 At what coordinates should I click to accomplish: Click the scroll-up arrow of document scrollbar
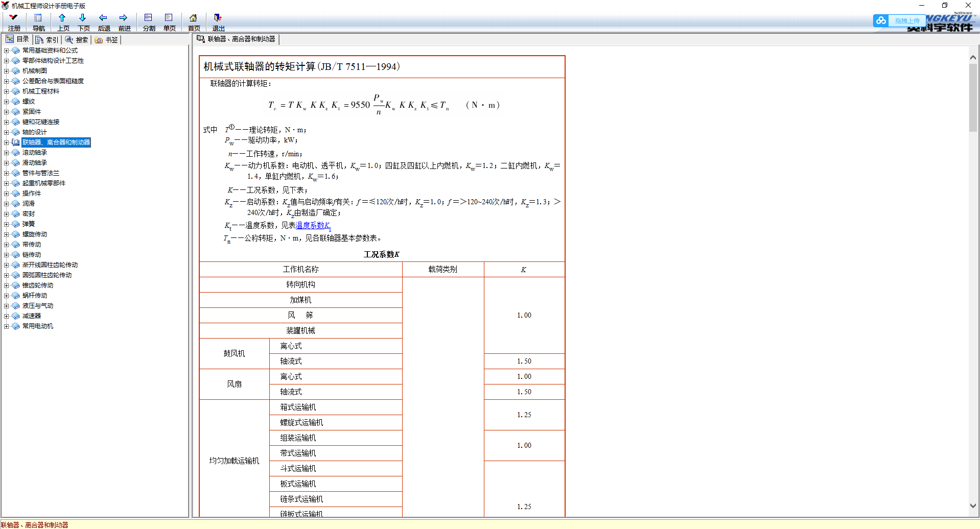coord(973,58)
